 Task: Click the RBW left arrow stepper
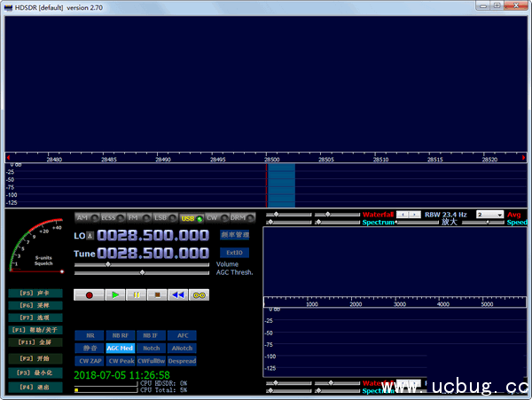point(403,215)
